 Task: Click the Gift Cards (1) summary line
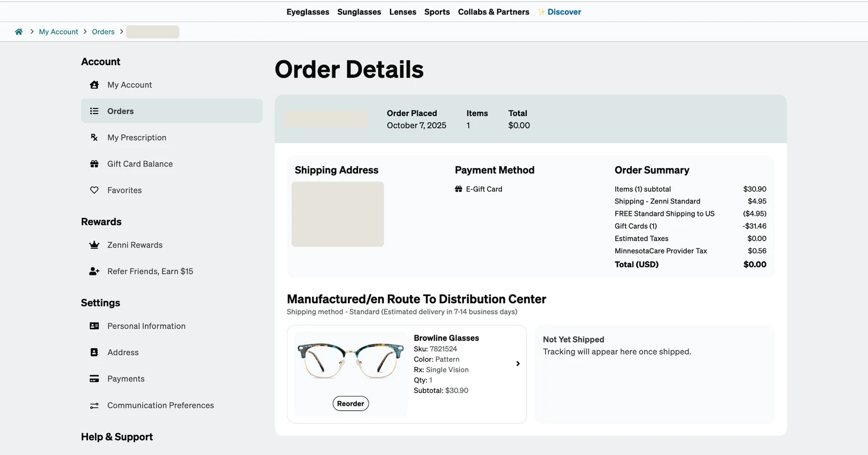[690, 226]
